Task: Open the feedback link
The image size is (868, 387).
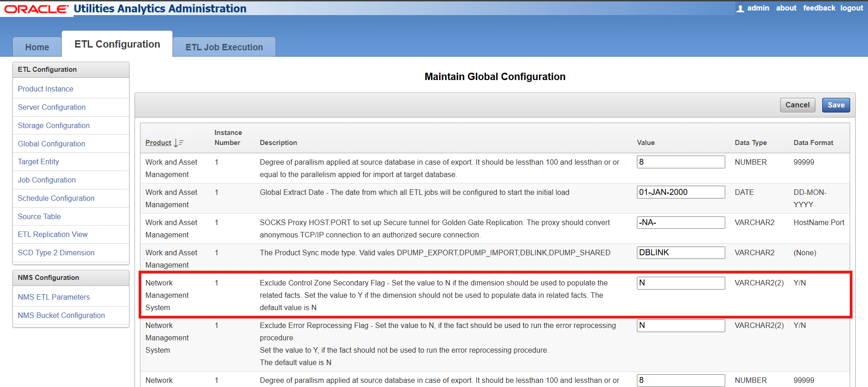Action: click(x=819, y=8)
